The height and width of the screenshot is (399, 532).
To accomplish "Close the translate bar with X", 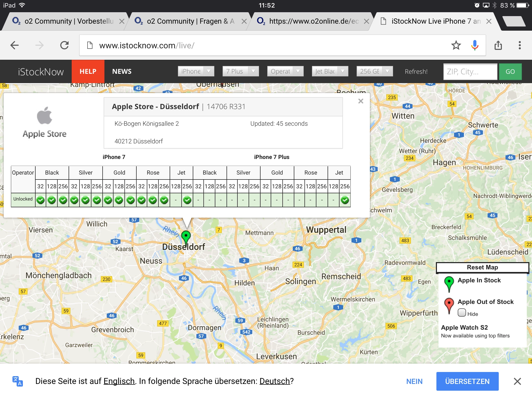I will coord(517,381).
